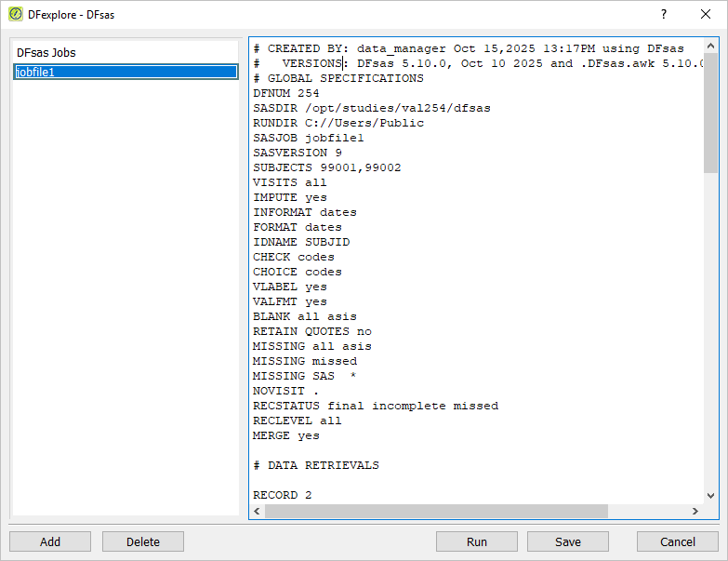Close the DFsas dialog window

tap(706, 14)
